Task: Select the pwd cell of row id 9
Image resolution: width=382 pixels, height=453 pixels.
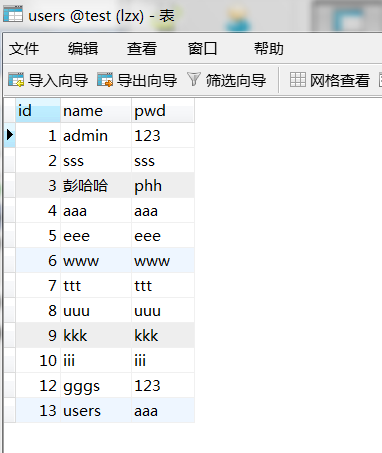Action: [x=163, y=335]
